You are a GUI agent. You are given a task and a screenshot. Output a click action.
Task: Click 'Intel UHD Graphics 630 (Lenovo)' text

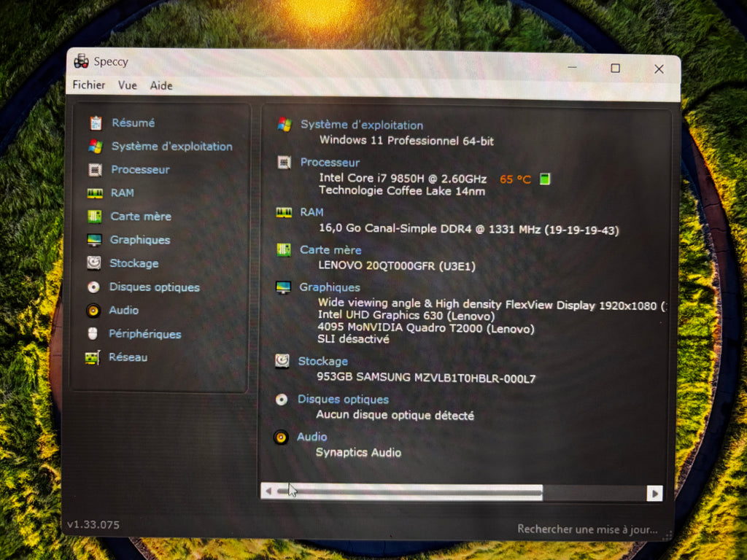tap(406, 315)
